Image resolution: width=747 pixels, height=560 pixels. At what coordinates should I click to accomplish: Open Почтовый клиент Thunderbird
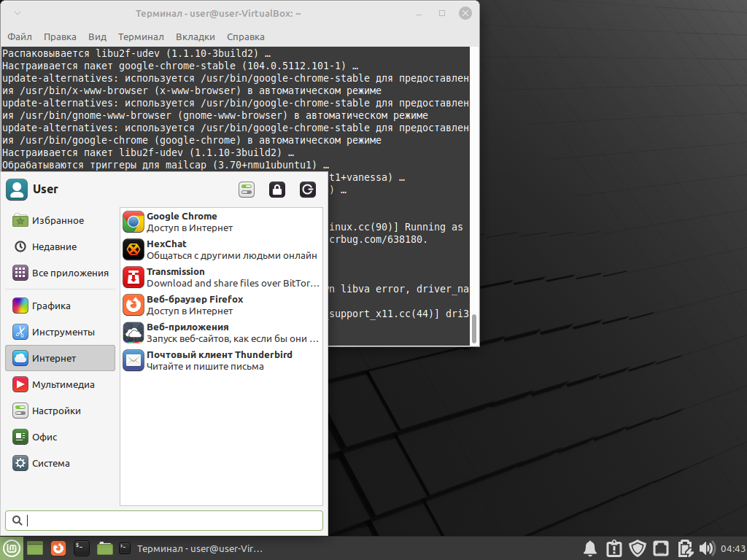coord(221,360)
